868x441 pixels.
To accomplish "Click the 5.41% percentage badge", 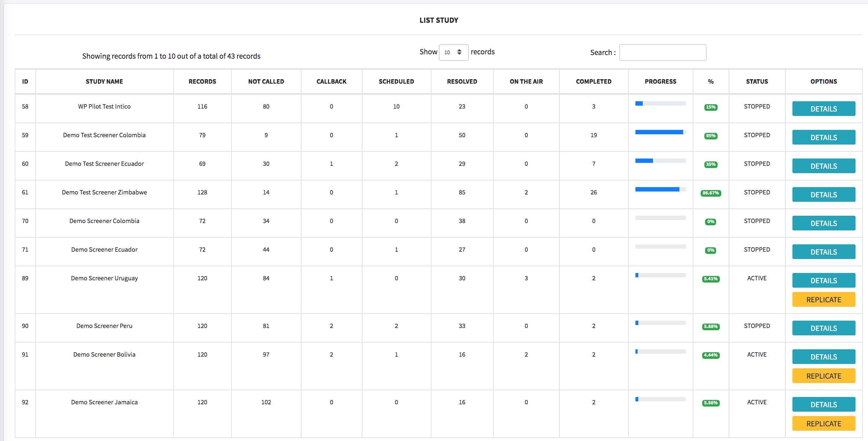I will (711, 279).
